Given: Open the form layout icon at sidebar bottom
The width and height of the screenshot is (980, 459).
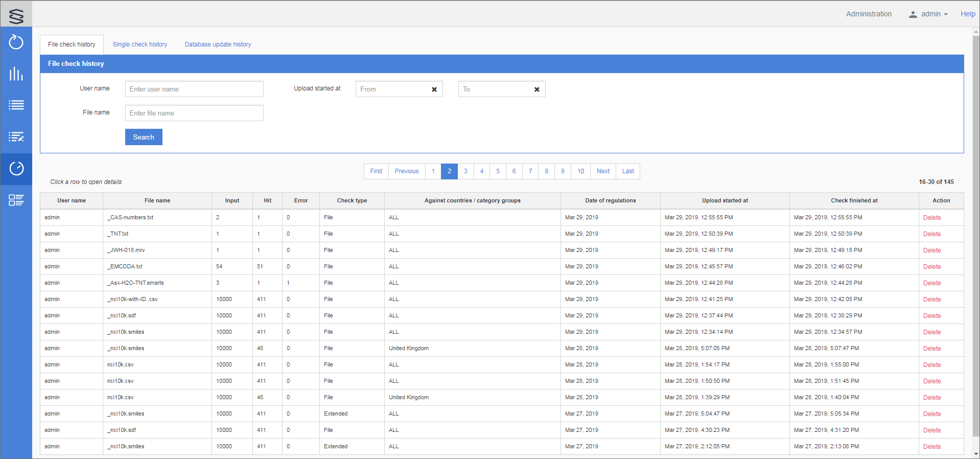Looking at the screenshot, I should tap(16, 200).
